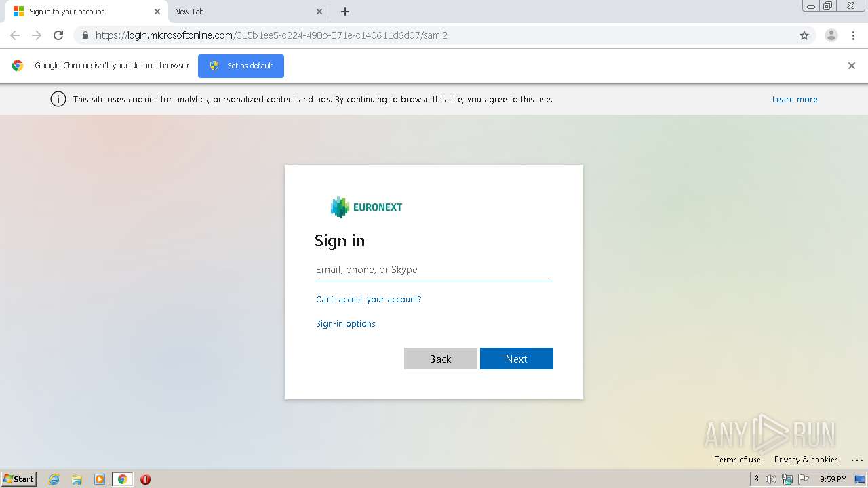Screen dimensions: 868x488
Task: Open the Windows Start button
Action: pos(19,479)
